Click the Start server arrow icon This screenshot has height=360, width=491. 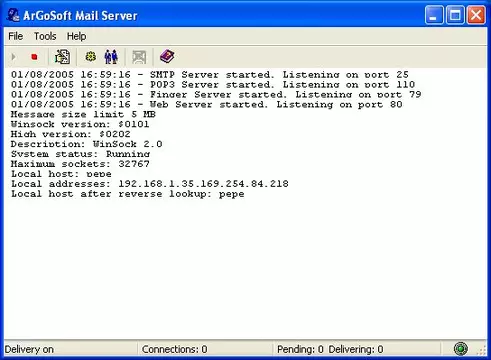tap(13, 57)
